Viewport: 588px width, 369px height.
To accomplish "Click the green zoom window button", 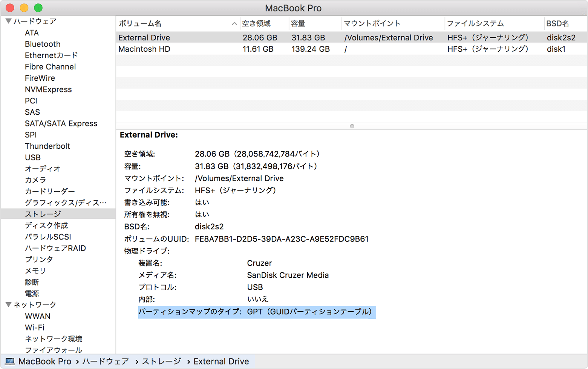I will click(x=38, y=8).
